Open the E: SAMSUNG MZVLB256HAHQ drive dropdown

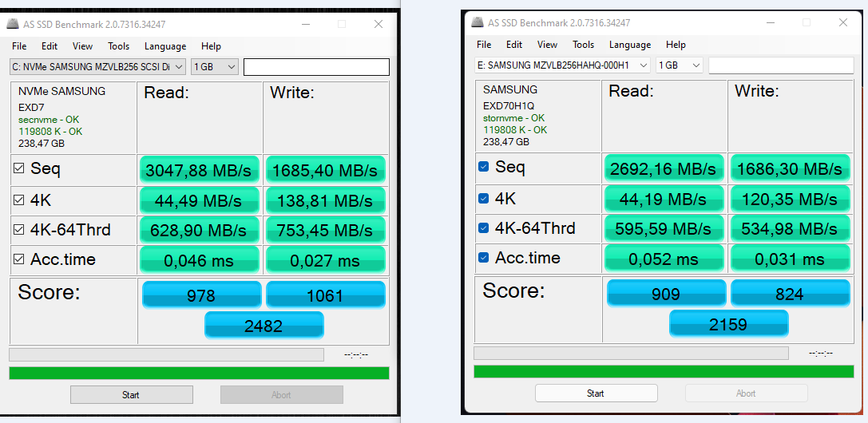[x=562, y=65]
